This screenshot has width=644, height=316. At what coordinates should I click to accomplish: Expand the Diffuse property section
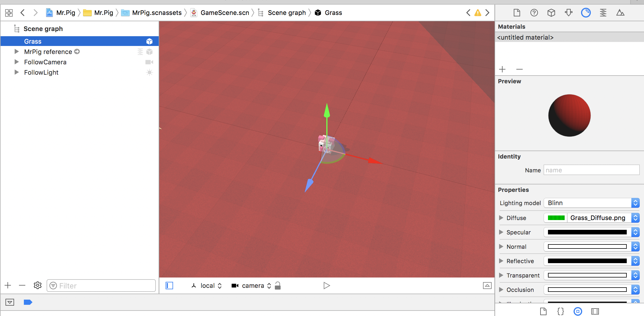(x=501, y=218)
